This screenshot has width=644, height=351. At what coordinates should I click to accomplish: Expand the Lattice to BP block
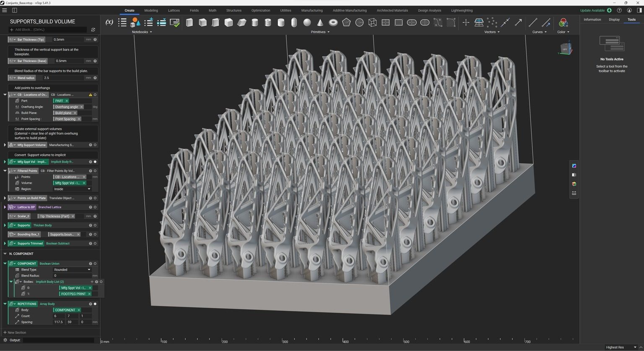[x=5, y=207]
